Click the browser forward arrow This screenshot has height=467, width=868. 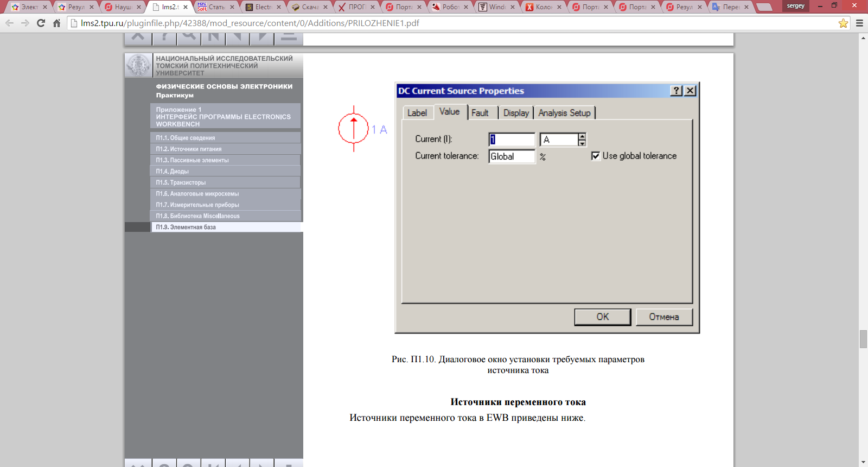pos(25,23)
